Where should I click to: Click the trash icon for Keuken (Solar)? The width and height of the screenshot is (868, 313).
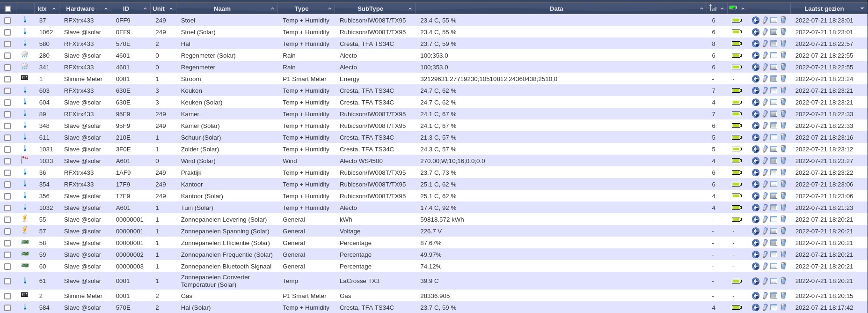tap(783, 103)
